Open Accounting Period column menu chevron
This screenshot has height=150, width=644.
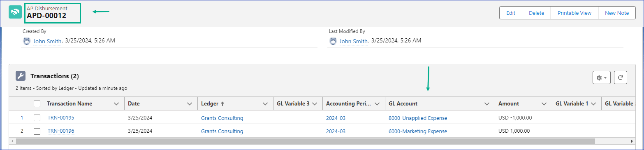(x=377, y=104)
